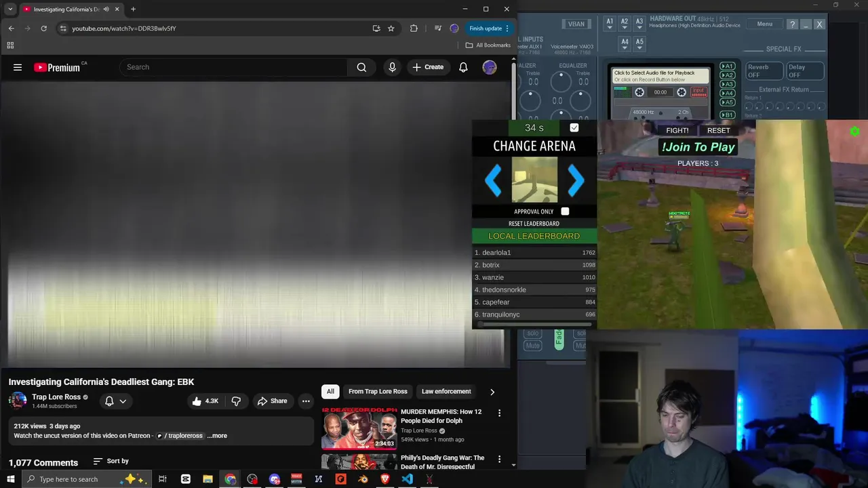Toggle Voicemeeter Delay effect

(x=805, y=70)
